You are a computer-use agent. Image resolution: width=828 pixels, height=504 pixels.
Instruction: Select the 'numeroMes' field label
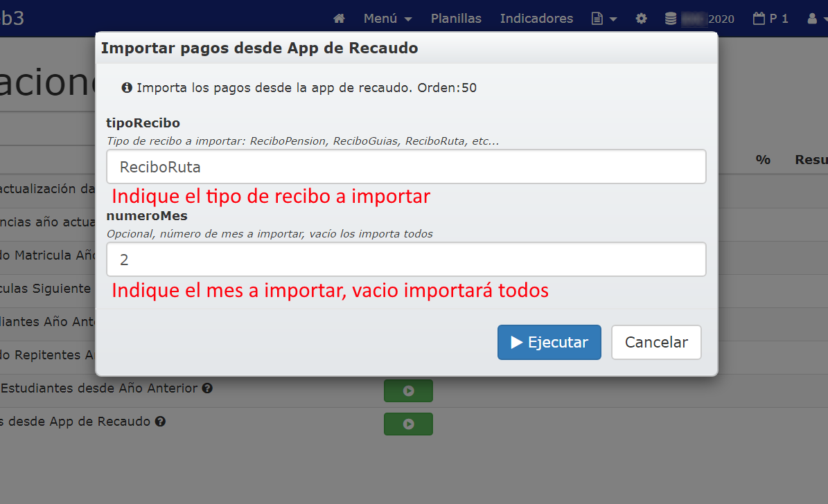pos(147,216)
